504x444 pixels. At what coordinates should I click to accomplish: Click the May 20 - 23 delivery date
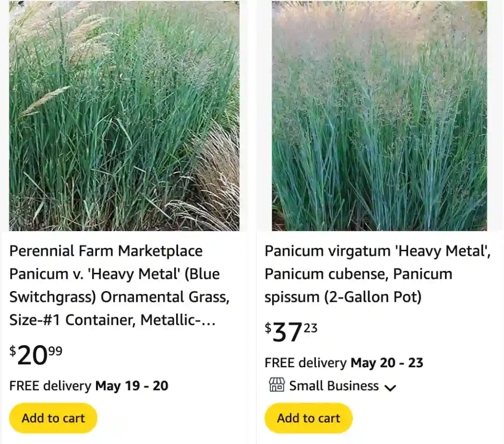(387, 363)
